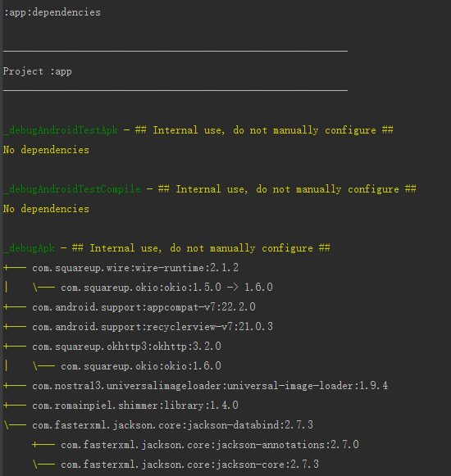The width and height of the screenshot is (451, 476).
Task: Click the okio:1.5.0 -> 1.6.0 entry
Action: coord(166,288)
